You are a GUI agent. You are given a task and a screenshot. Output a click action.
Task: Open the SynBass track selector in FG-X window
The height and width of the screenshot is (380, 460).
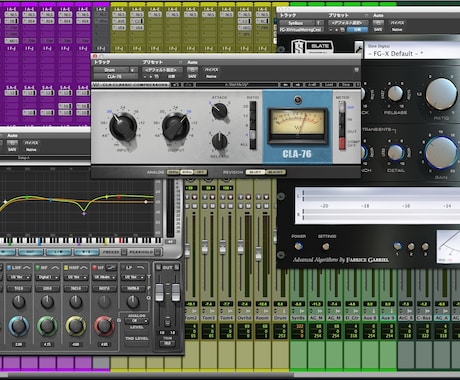point(297,23)
